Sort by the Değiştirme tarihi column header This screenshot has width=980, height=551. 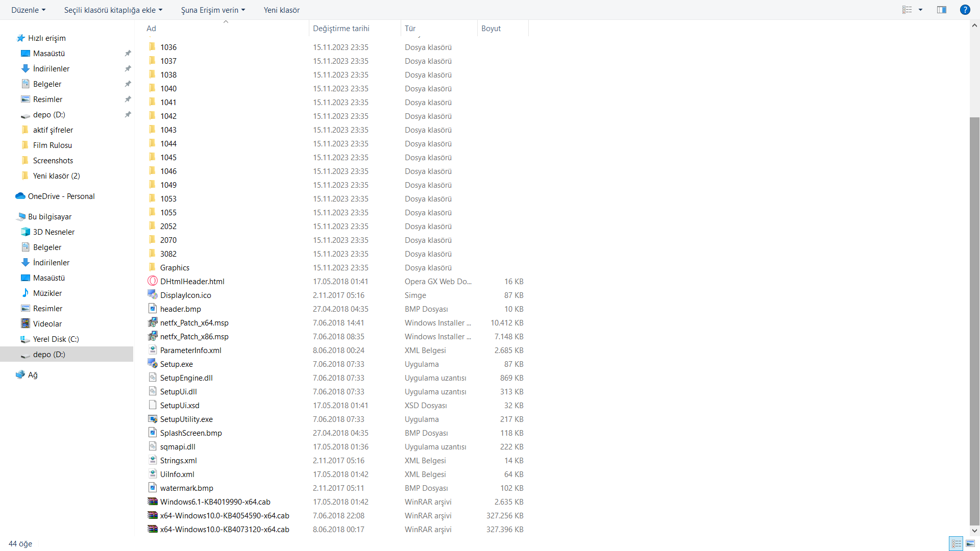[341, 29]
